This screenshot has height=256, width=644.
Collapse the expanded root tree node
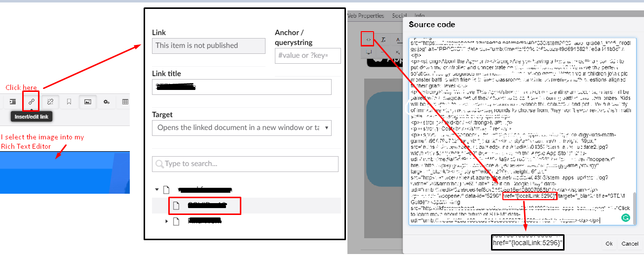(x=157, y=189)
